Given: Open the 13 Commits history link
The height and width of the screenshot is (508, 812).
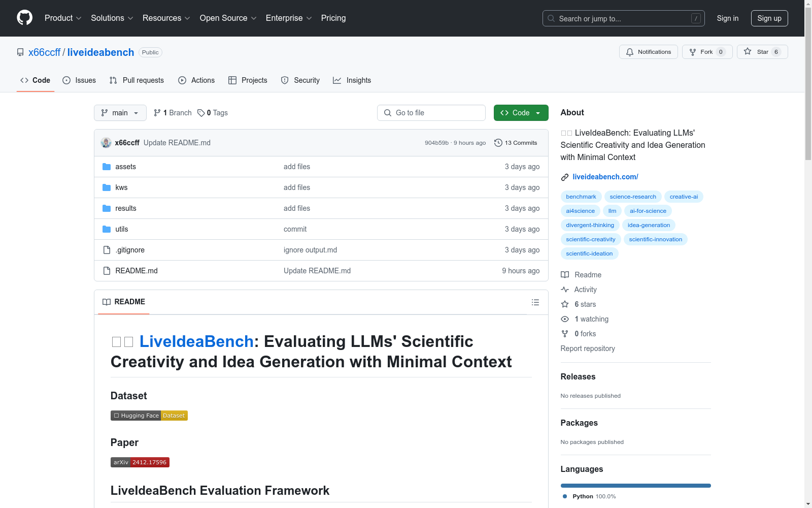Looking at the screenshot, I should 516,143.
